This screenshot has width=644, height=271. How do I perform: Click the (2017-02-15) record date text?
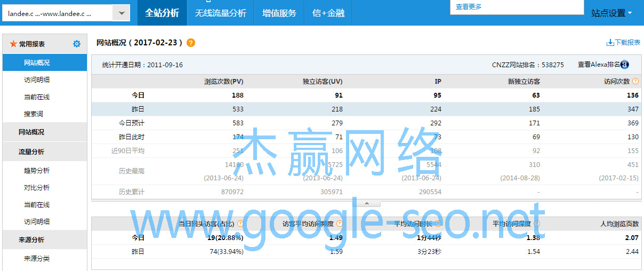[x=619, y=178]
